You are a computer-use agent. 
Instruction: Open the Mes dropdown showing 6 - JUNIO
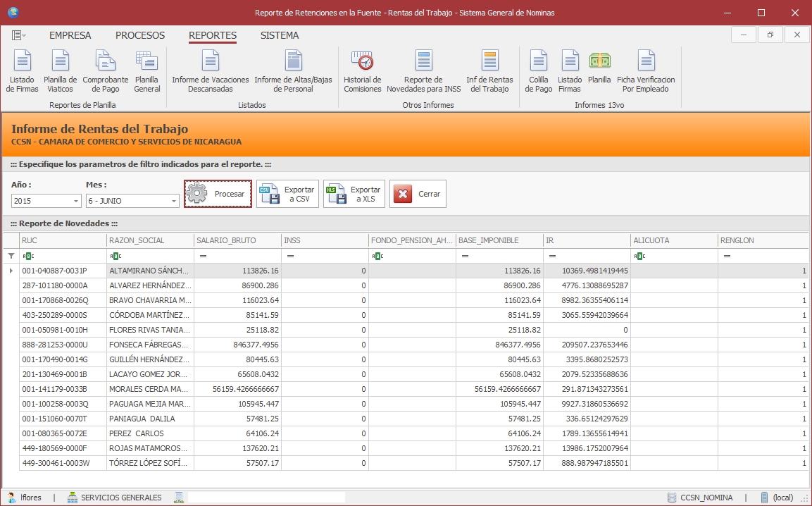(x=173, y=201)
